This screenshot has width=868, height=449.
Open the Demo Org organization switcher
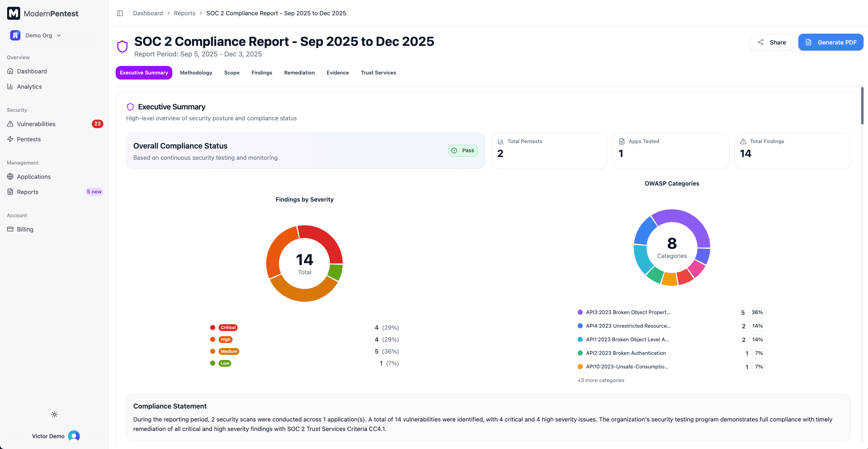(38, 35)
